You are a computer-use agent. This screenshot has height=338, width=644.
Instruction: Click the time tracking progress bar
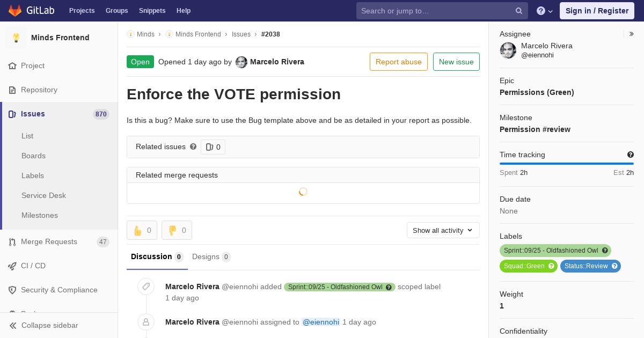pyautogui.click(x=567, y=164)
